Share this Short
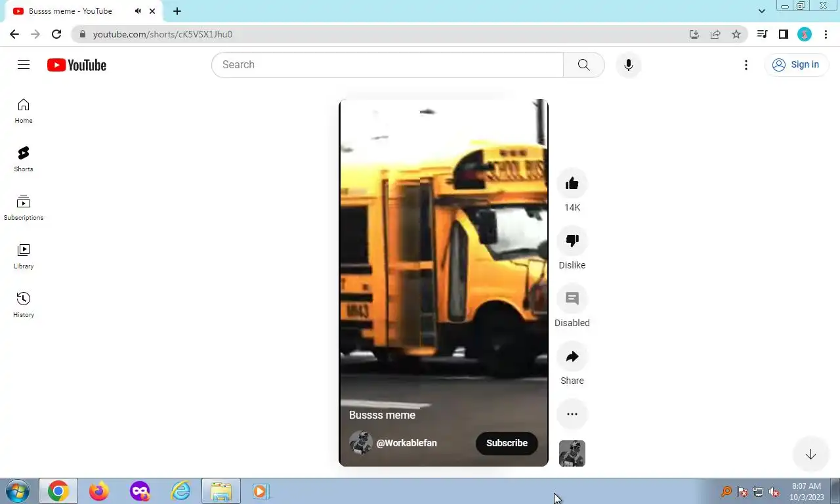The width and height of the screenshot is (840, 504). tap(572, 356)
